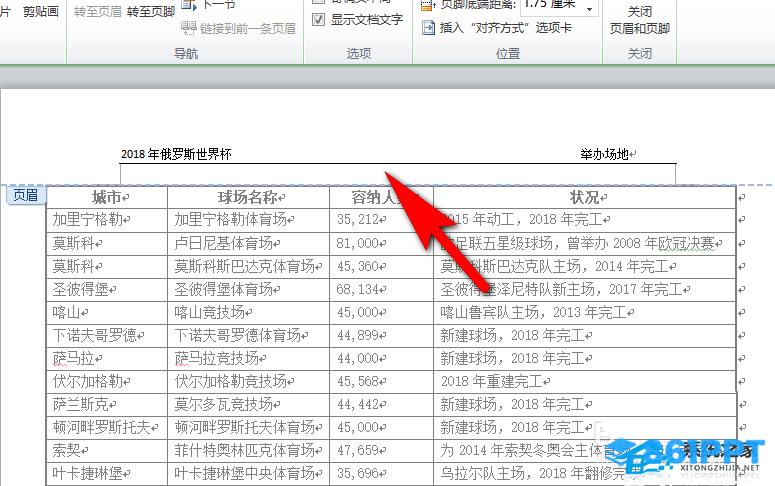This screenshot has height=486, width=775.
Task: Click the cell 加里宁格勒体育场
Action: (x=249, y=220)
